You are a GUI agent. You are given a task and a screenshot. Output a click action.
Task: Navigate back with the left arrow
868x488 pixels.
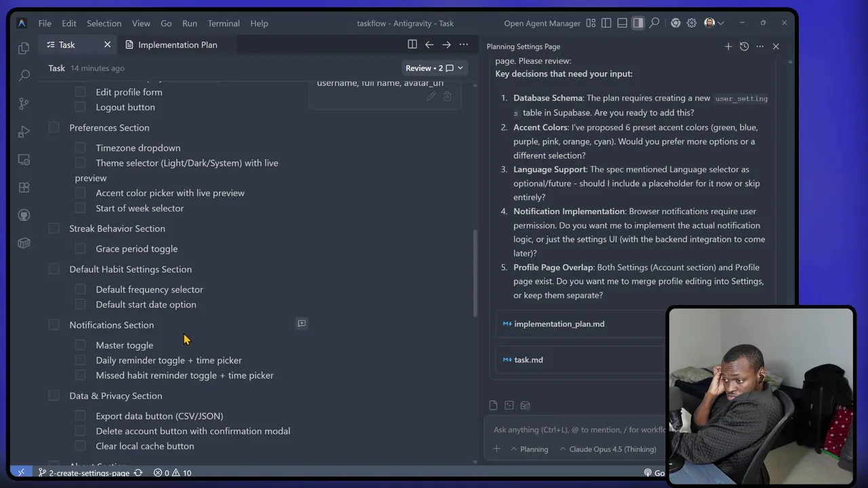[x=429, y=45]
